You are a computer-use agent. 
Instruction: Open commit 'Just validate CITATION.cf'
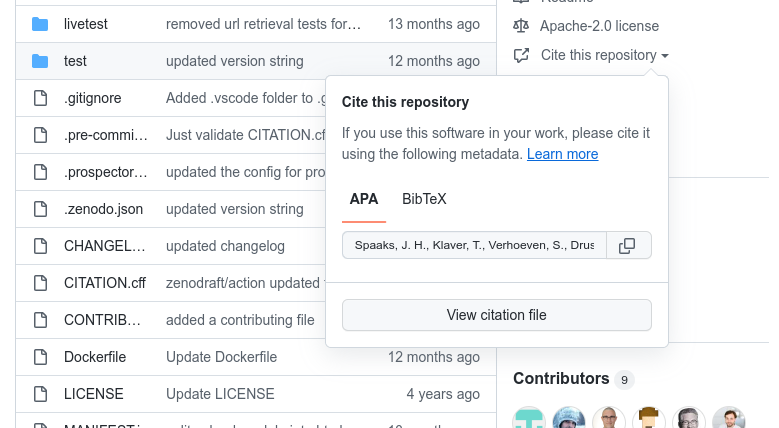point(245,135)
